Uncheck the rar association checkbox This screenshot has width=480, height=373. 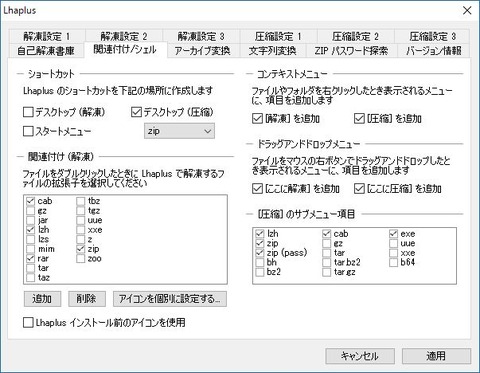pos(30,258)
